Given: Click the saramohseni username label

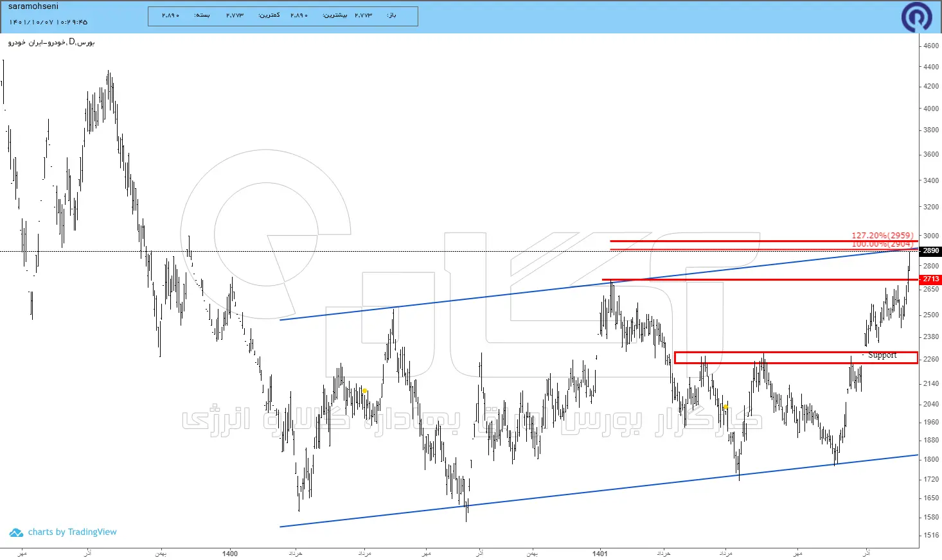Looking at the screenshot, I should [x=33, y=6].
